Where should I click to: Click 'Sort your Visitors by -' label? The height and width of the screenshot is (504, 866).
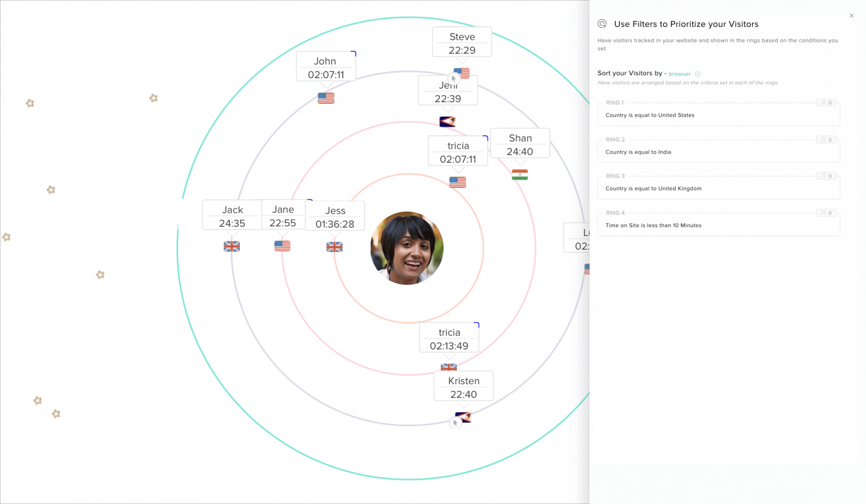(x=632, y=73)
